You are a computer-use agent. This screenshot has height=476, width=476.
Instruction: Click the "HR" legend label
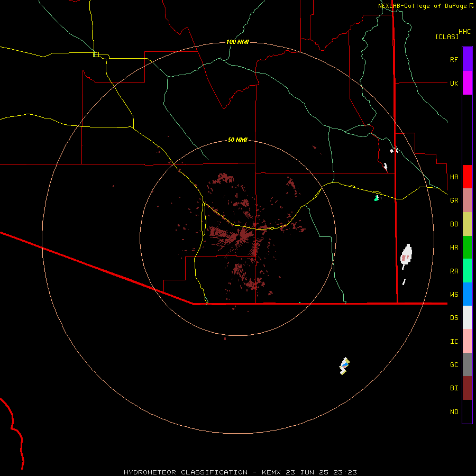(454, 248)
